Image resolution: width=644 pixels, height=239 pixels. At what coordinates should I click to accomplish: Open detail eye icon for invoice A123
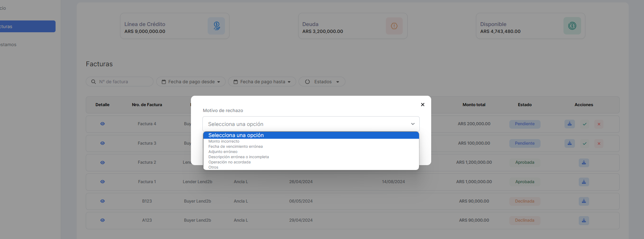coord(102,220)
